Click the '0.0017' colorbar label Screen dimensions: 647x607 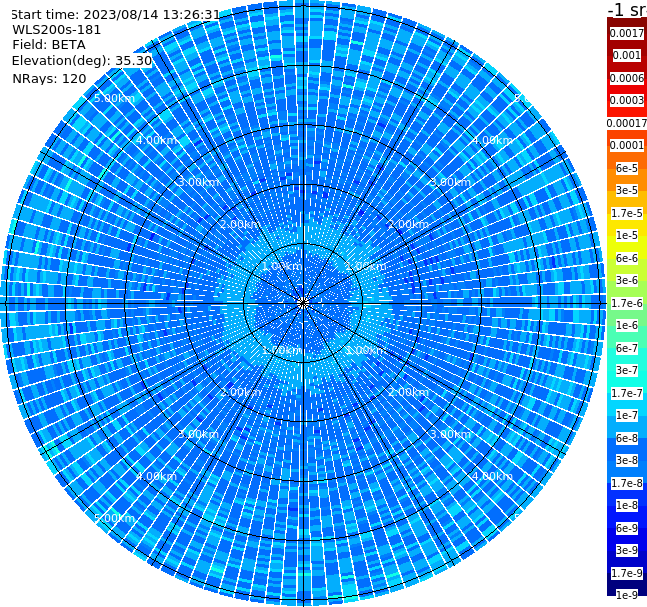(627, 33)
